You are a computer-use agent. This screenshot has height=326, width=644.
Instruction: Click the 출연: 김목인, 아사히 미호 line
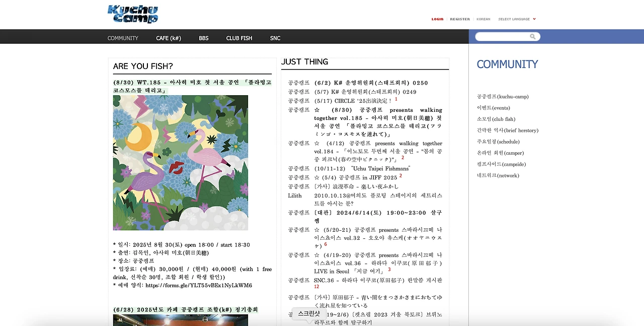(161, 253)
